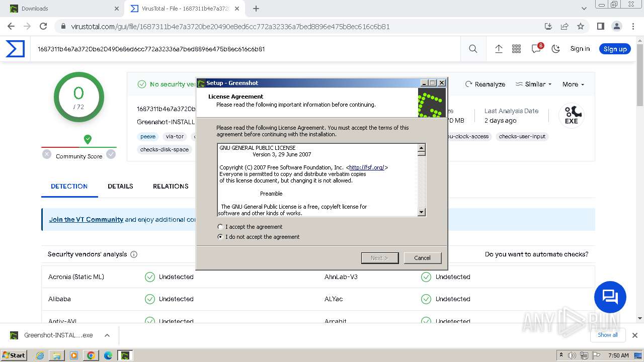Open the notifications icon with red badge
Image resolution: width=644 pixels, height=362 pixels.
point(536,48)
